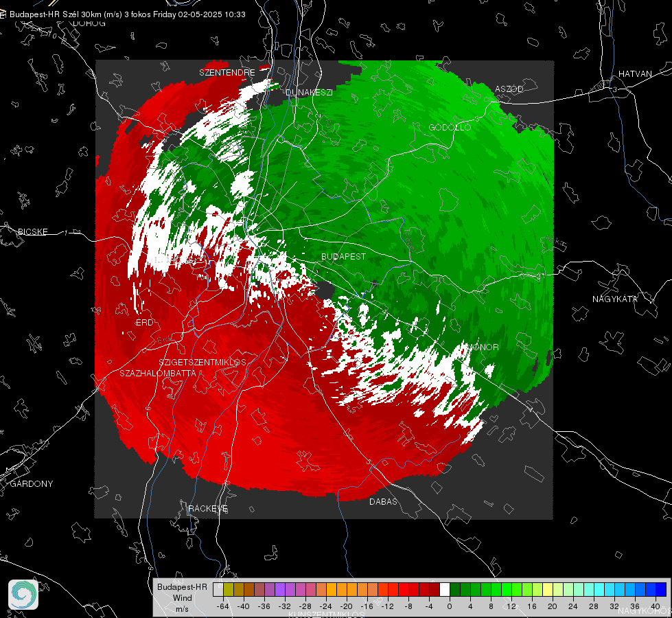
Task: Click the Budapest-HR legend title
Action: (182, 587)
